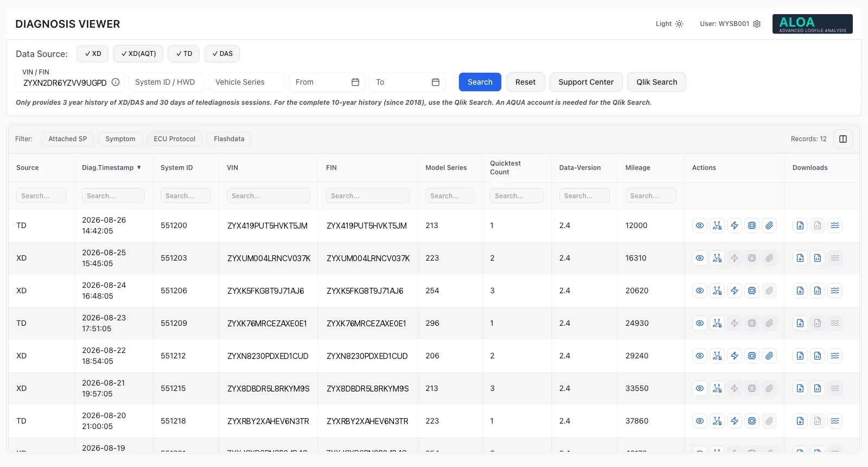Sort by the Diag.Timestamp column header
Screen dimensions: 868x467
(x=112, y=168)
